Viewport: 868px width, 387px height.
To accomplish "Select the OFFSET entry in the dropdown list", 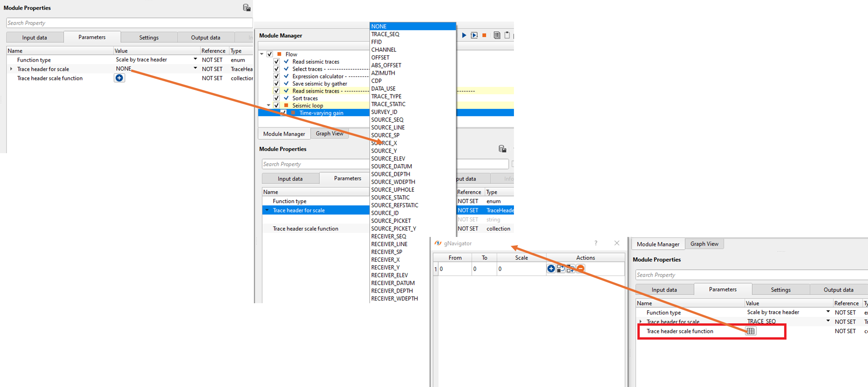I will click(380, 57).
